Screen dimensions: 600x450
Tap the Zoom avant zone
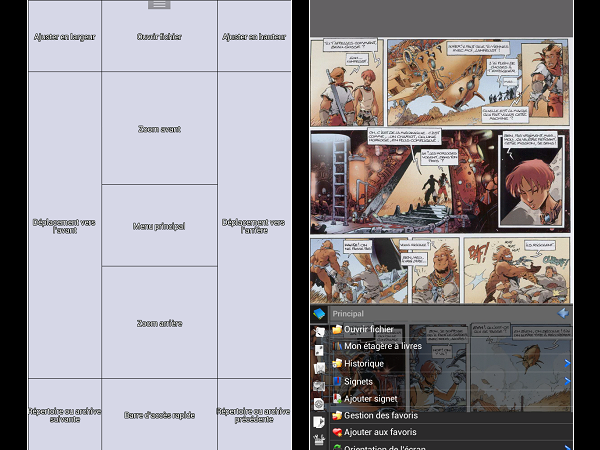[160, 128]
